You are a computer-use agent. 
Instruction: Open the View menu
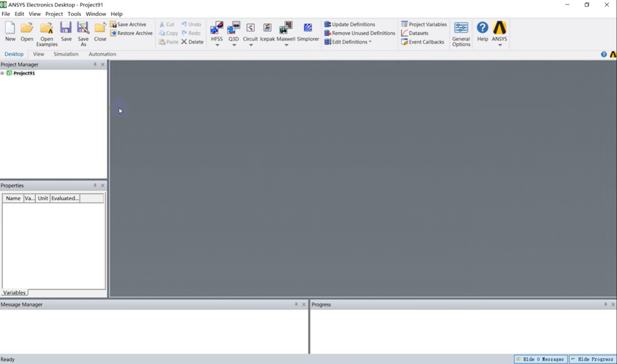tap(34, 14)
